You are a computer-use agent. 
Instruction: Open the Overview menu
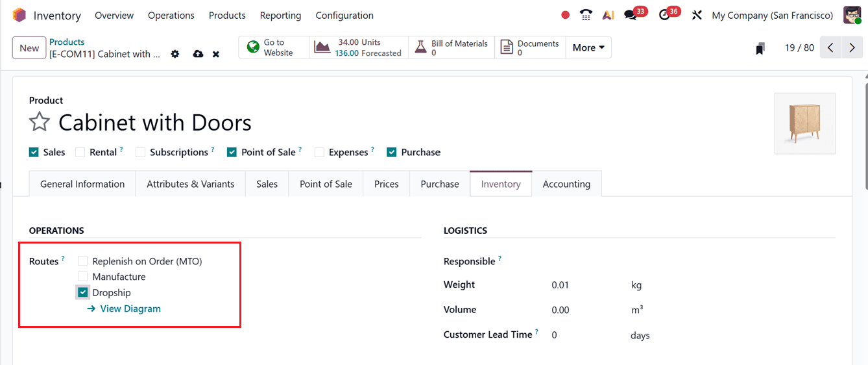(114, 15)
